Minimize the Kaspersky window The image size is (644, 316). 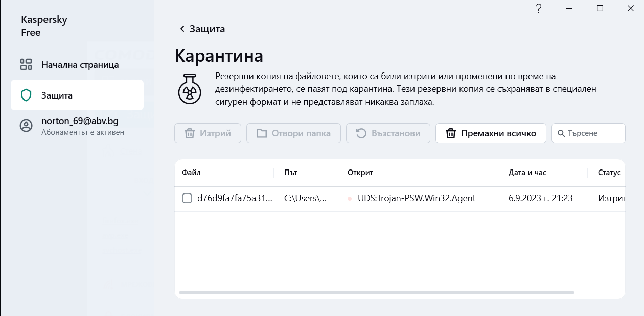click(x=569, y=8)
